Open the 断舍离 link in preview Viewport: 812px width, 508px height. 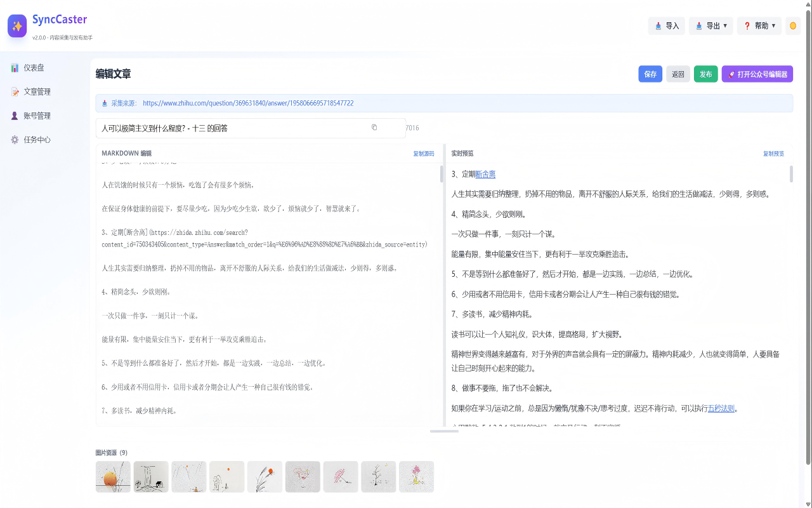click(x=485, y=173)
